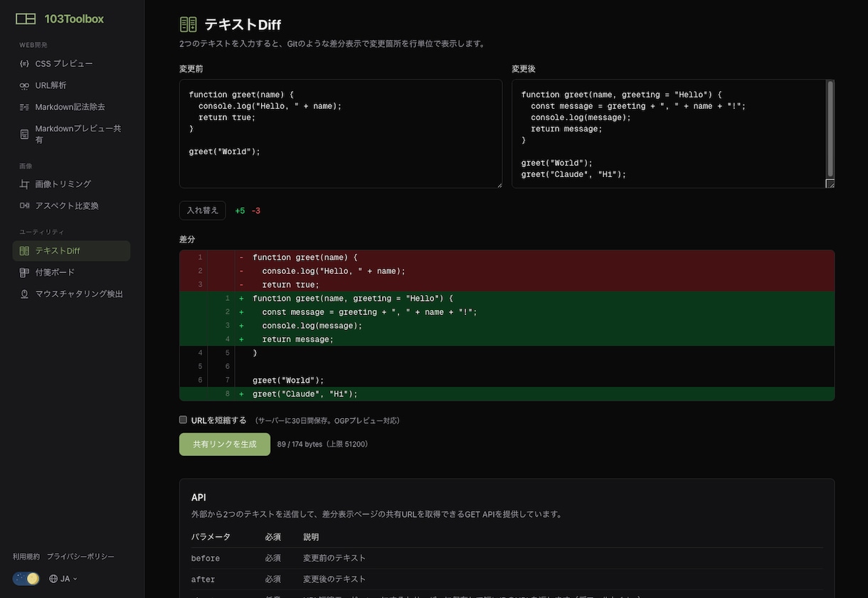Open マウスチャタリング検出 tool
Viewport: 868px width, 598px height.
pos(71,294)
